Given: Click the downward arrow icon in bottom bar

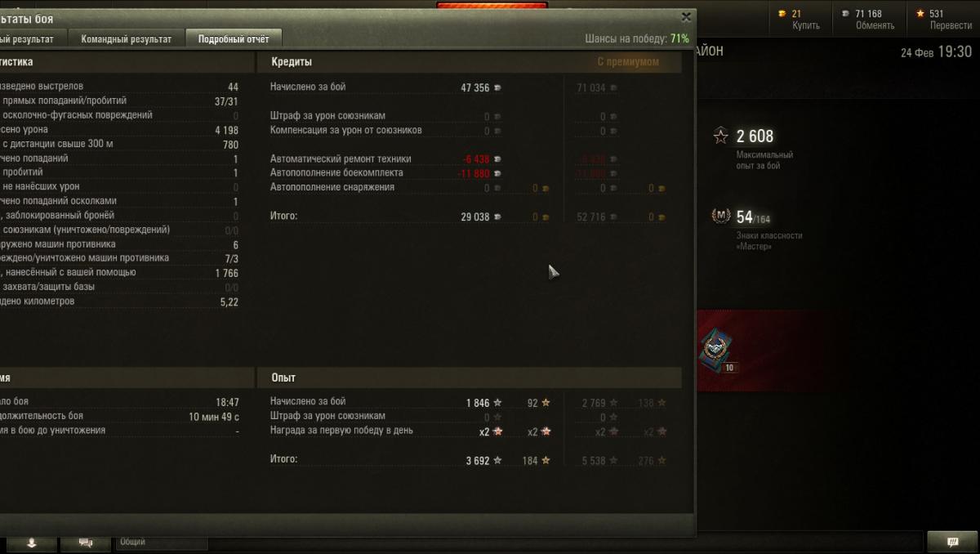Looking at the screenshot, I should [31, 543].
